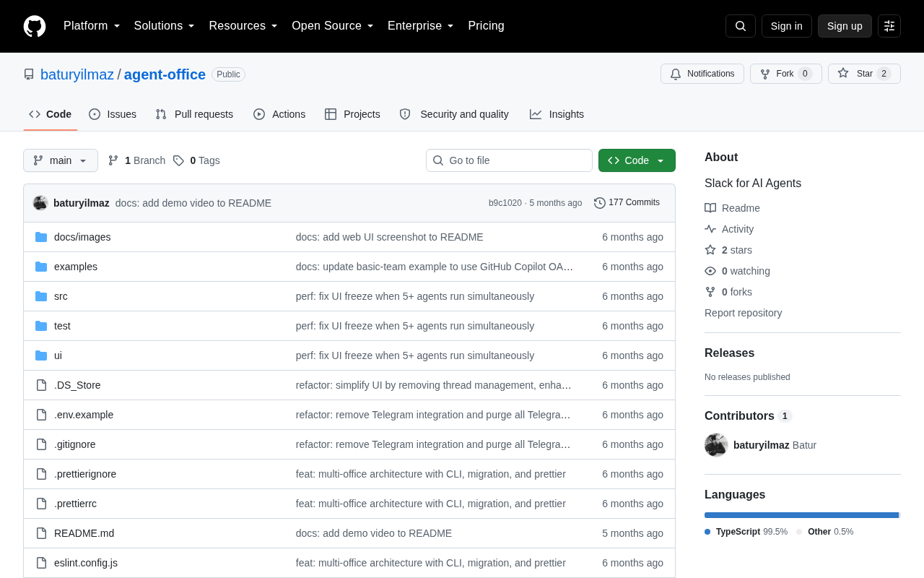924x578 pixels.
Task: Star the agent-office repository
Action: (x=864, y=74)
